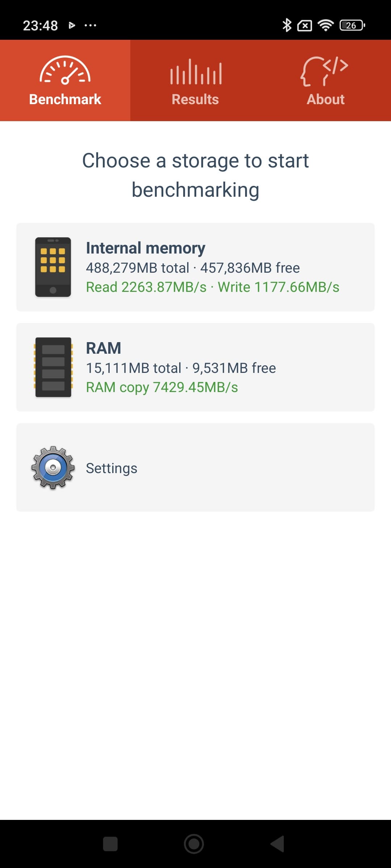Tap the RAM chip icon
This screenshot has height=868, width=391.
tap(53, 367)
